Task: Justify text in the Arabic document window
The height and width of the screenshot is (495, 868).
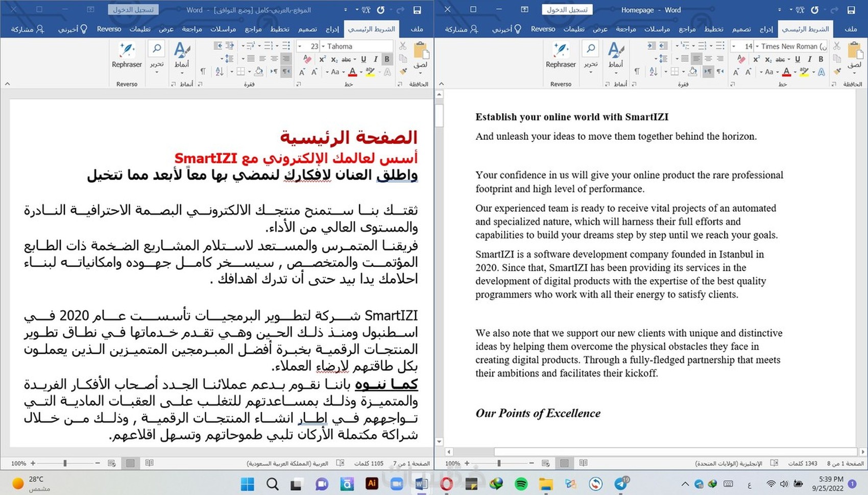Action: [251, 59]
